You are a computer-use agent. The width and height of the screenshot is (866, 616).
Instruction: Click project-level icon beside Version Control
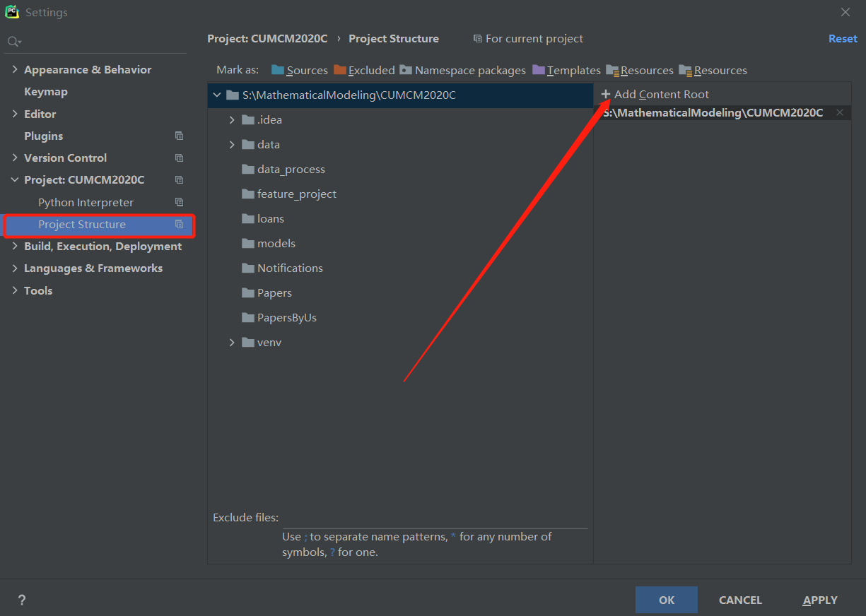[179, 158]
